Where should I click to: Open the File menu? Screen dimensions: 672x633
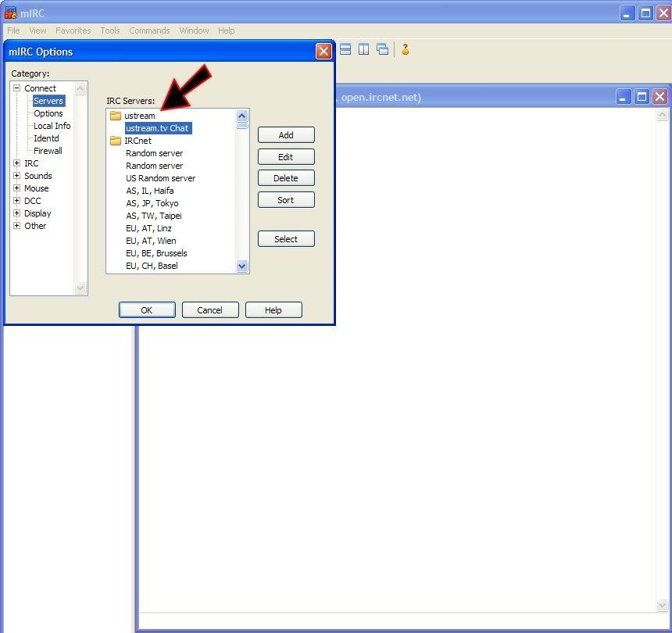13,30
